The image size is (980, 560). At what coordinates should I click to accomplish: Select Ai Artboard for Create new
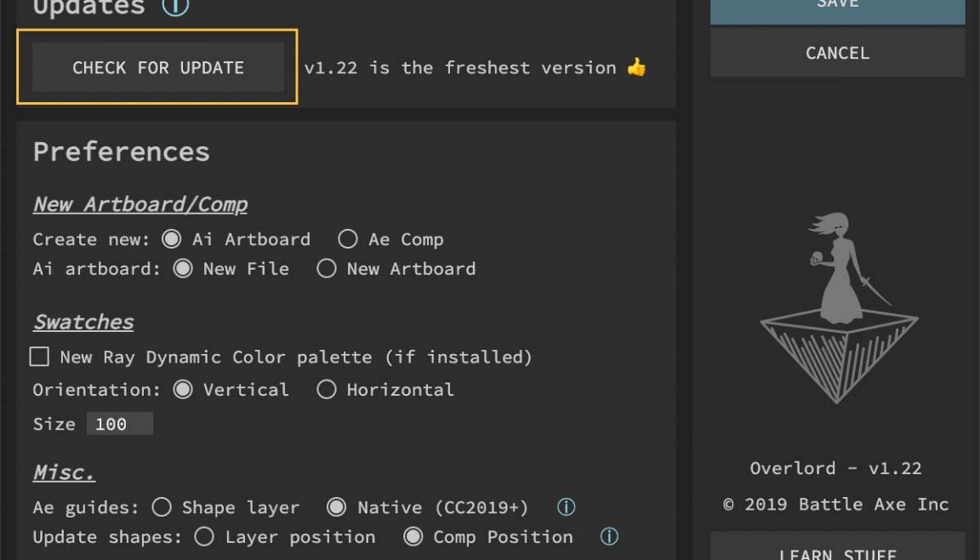pos(172,239)
